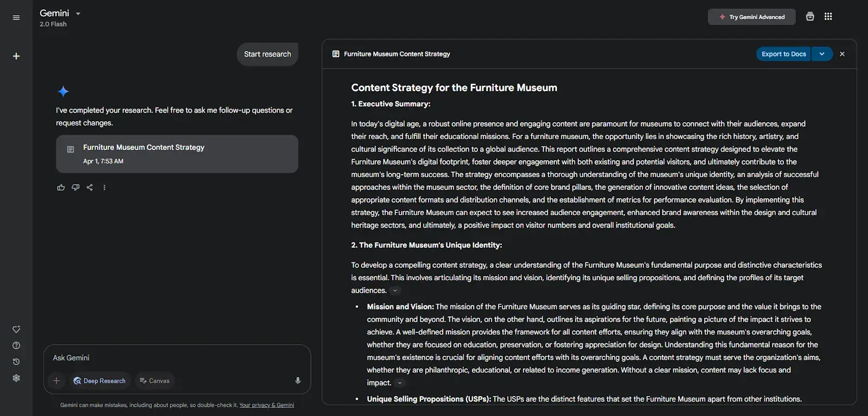Click the Ask Gemini input field
Image resolution: width=868 pixels, height=416 pixels.
coord(177,358)
